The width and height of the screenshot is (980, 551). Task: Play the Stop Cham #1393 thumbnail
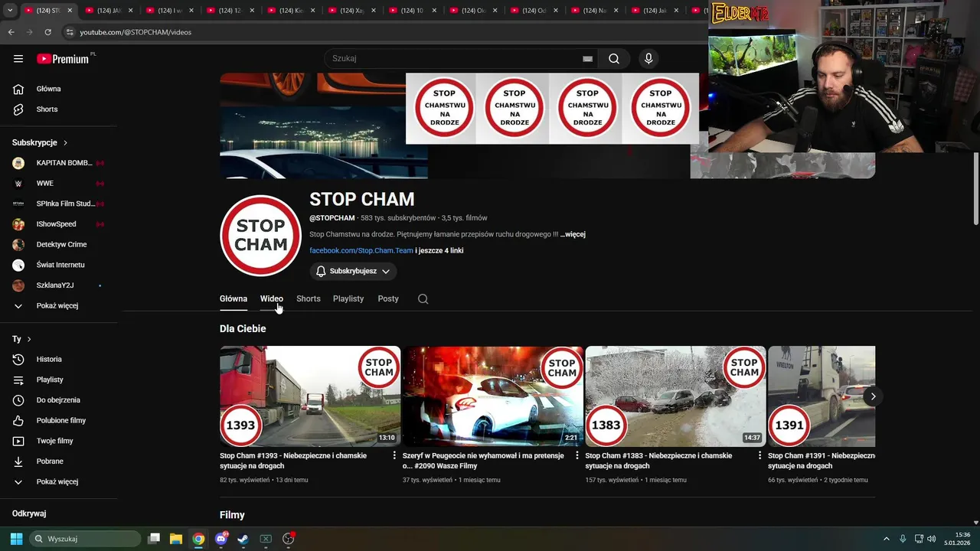(310, 396)
